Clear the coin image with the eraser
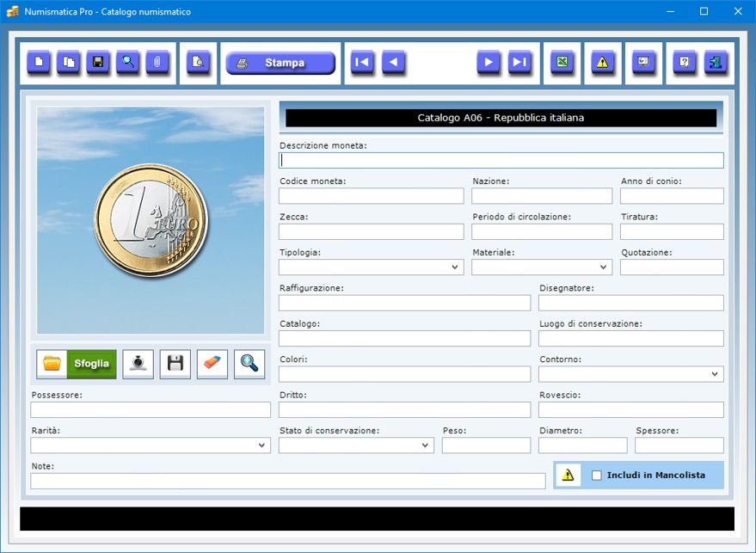756x553 pixels. [x=212, y=364]
